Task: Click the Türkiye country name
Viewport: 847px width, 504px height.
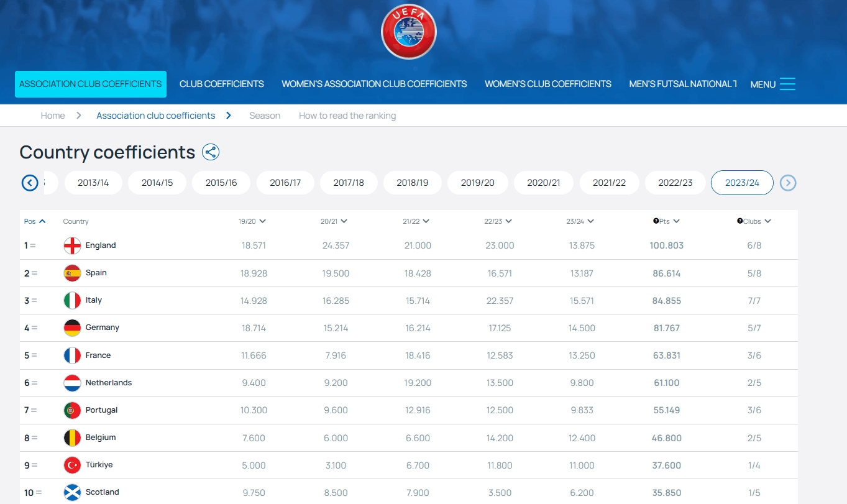Action: [x=99, y=465]
